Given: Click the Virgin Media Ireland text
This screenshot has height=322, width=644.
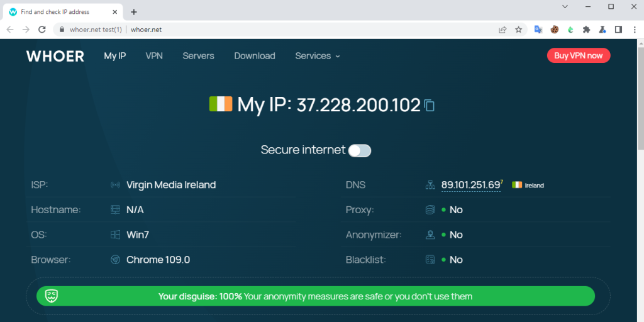Looking at the screenshot, I should pyautogui.click(x=171, y=185).
